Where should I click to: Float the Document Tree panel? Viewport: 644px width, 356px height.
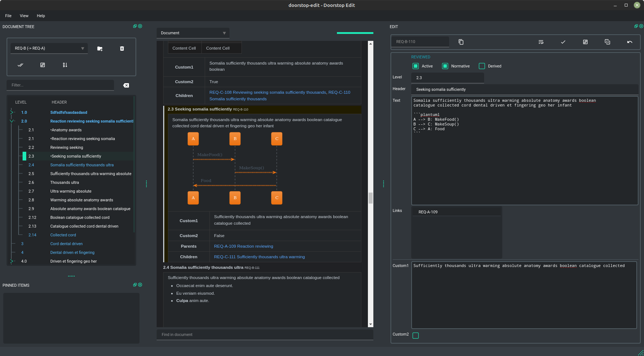click(135, 26)
